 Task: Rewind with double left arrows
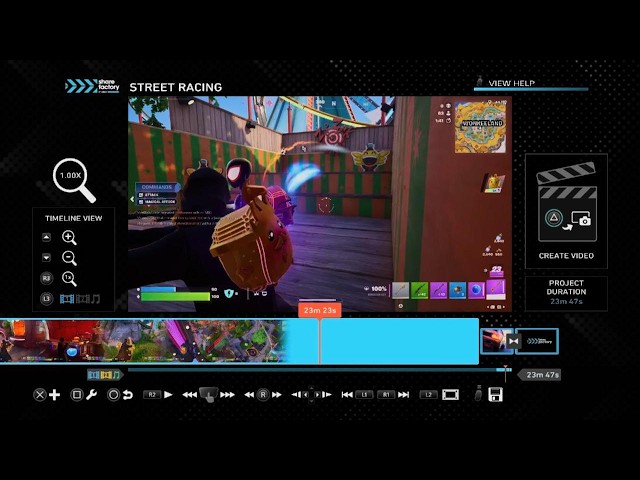[x=249, y=395]
